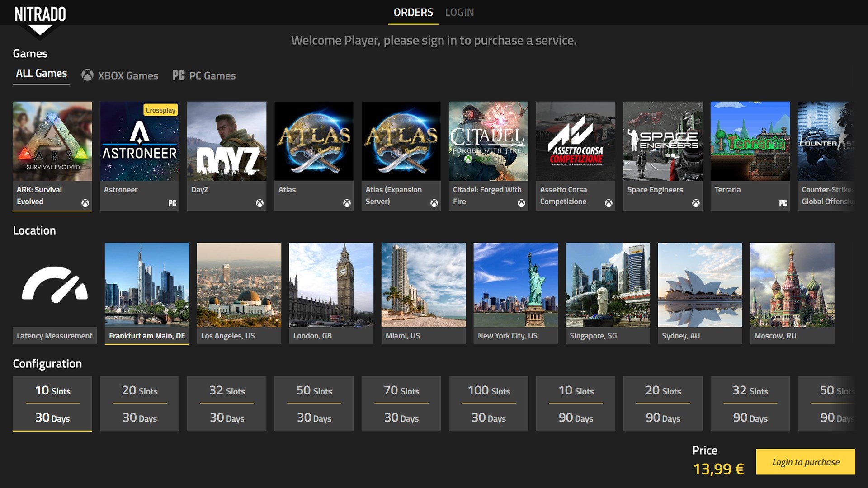Open the LOGIN tab

(x=459, y=13)
